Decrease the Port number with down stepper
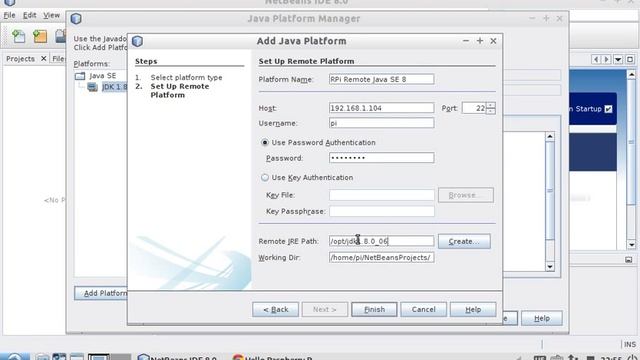The height and width of the screenshot is (360, 640). click(x=491, y=111)
